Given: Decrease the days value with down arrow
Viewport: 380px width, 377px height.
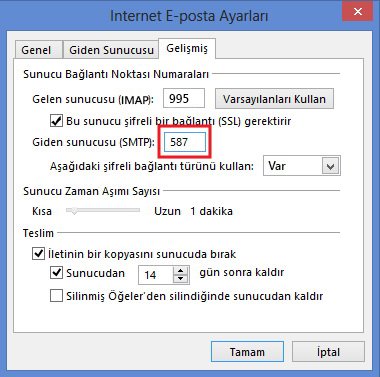Looking at the screenshot, I should (x=180, y=279).
